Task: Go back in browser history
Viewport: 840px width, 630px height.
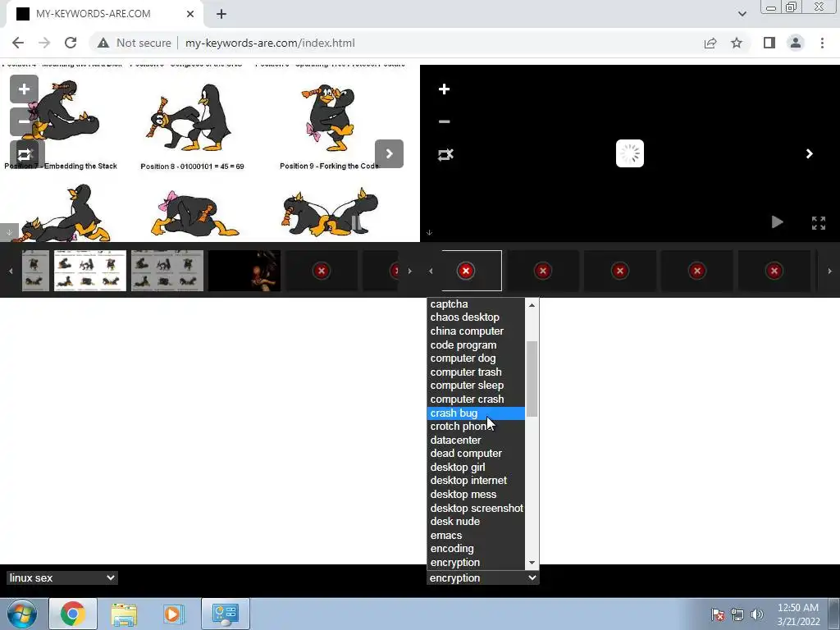Action: pos(18,43)
